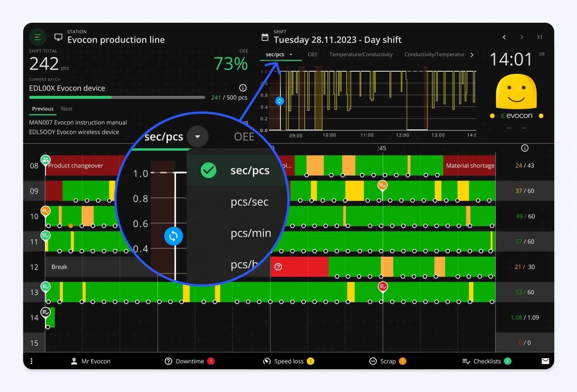Viewport: 577px width, 392px height.
Task: Switch to the OEE chart tab
Action: (312, 54)
